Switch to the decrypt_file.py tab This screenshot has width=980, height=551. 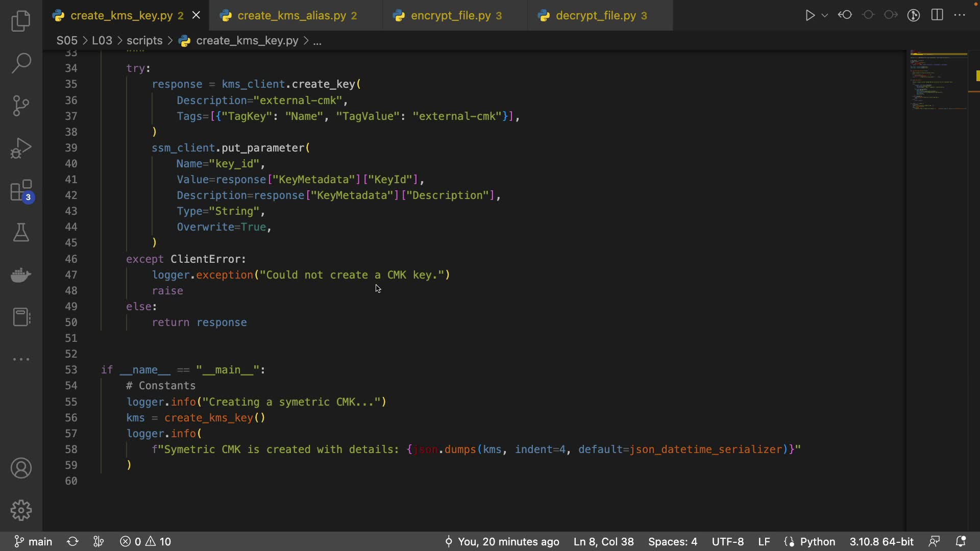596,16
